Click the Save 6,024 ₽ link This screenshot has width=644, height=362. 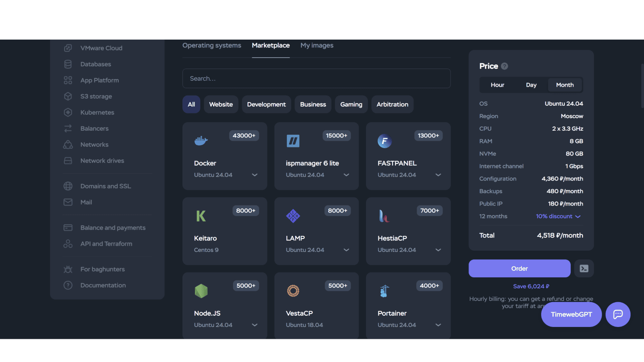[531, 286]
